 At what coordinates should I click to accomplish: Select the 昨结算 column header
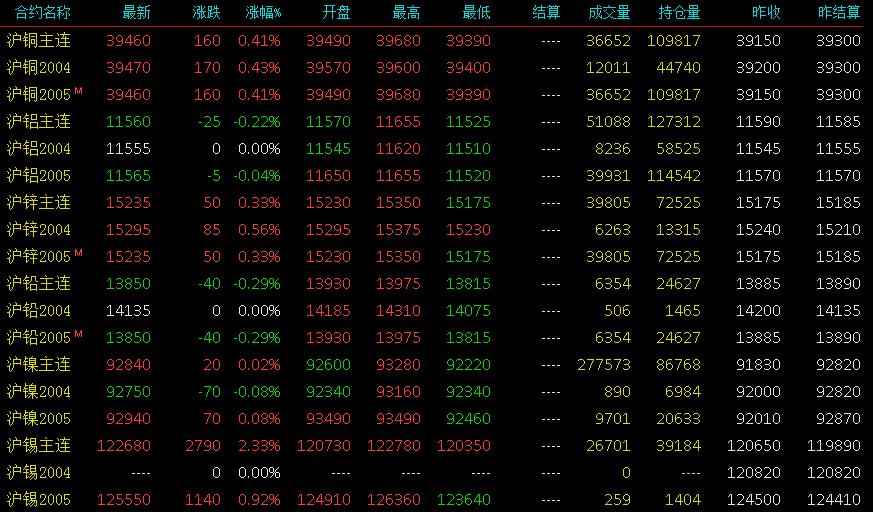point(839,12)
